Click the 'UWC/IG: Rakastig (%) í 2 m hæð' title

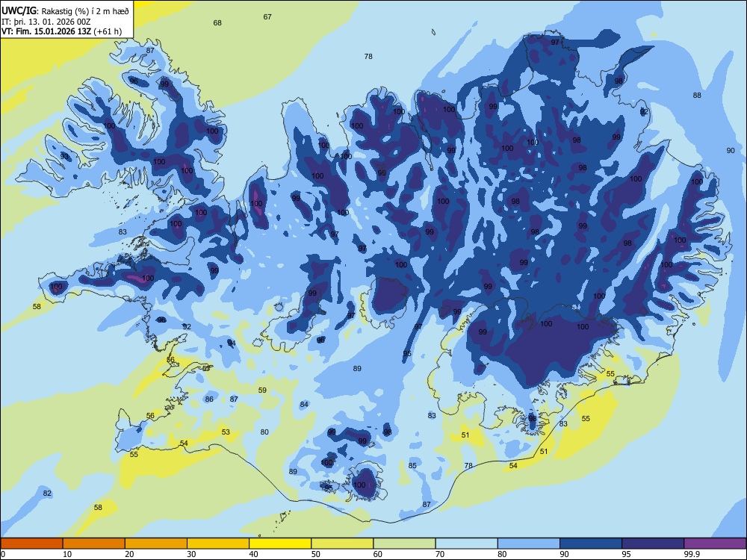pos(65,10)
